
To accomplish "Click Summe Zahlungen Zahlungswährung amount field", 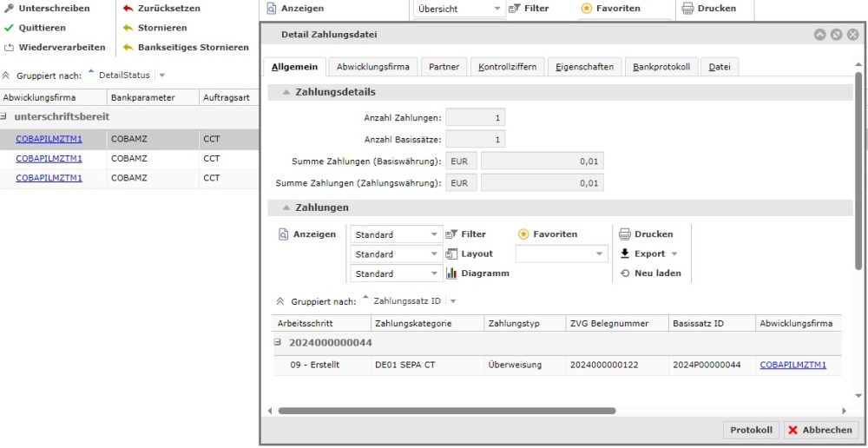I will click(542, 182).
